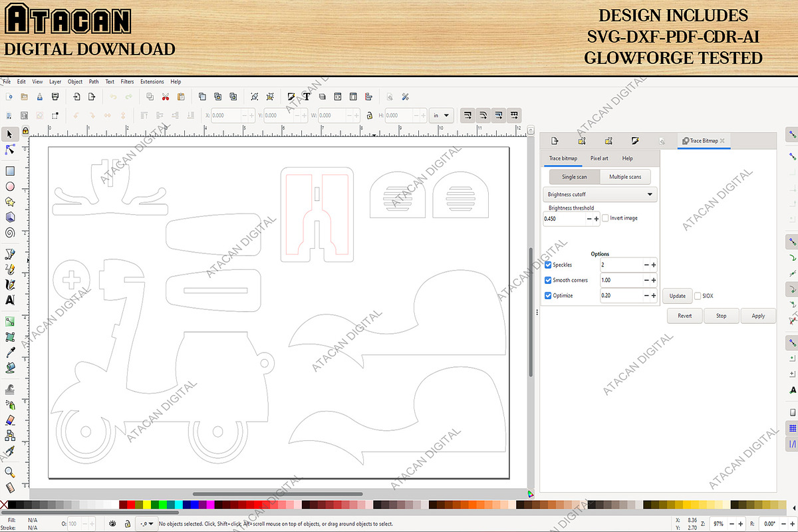
Task: Increase Brightness threshold with plus button
Action: (x=596, y=218)
